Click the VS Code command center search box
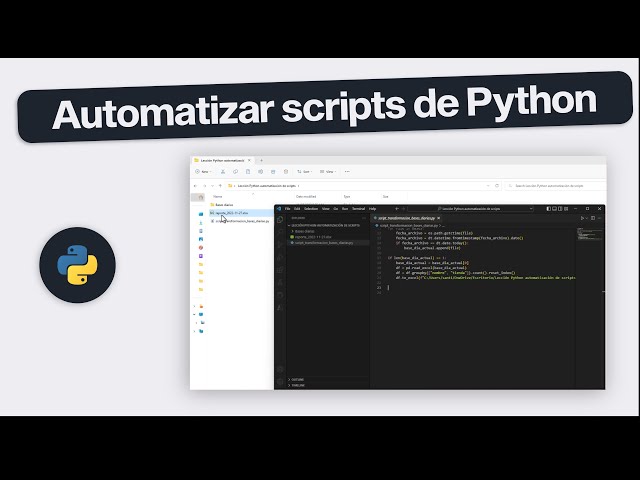640x480 pixels. click(471, 209)
